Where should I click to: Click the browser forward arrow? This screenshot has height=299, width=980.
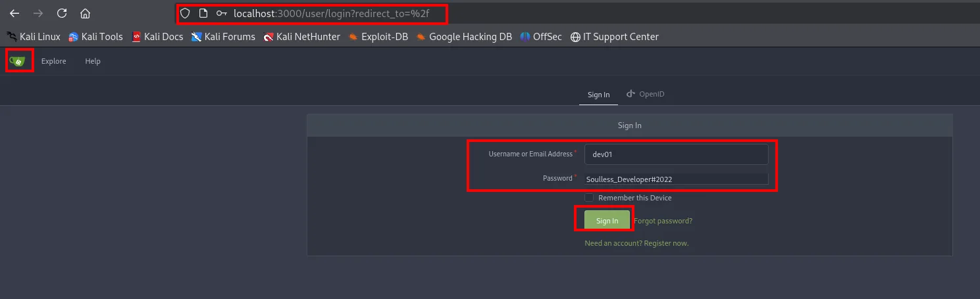tap(38, 13)
